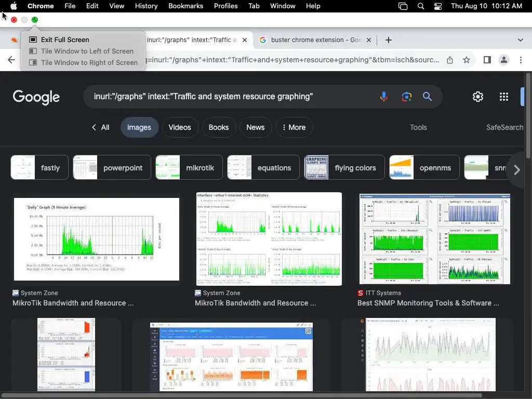The height and width of the screenshot is (399, 532).
Task: Open a new tab with plus button
Action: click(389, 40)
